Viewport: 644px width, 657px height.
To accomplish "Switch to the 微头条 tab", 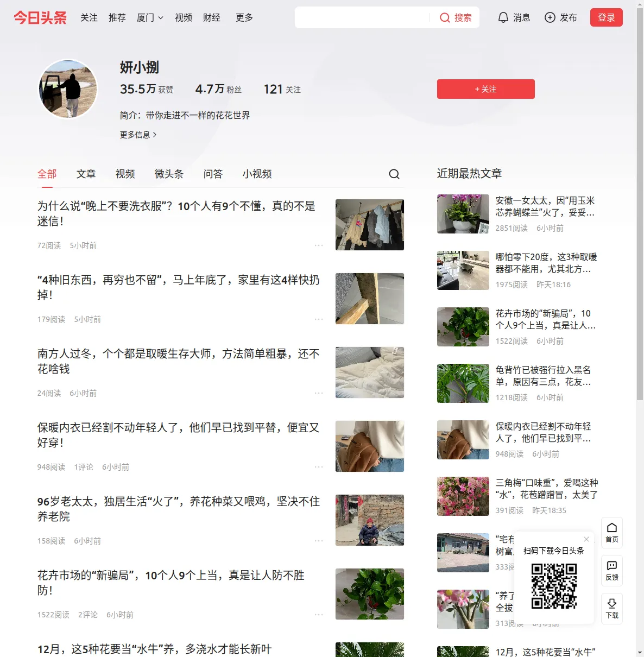I will pyautogui.click(x=169, y=174).
